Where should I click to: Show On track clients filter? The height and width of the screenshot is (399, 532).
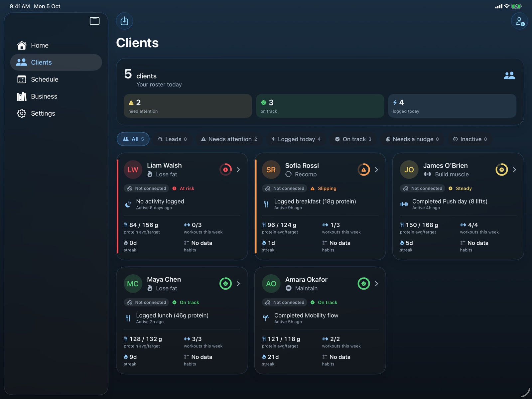click(353, 139)
